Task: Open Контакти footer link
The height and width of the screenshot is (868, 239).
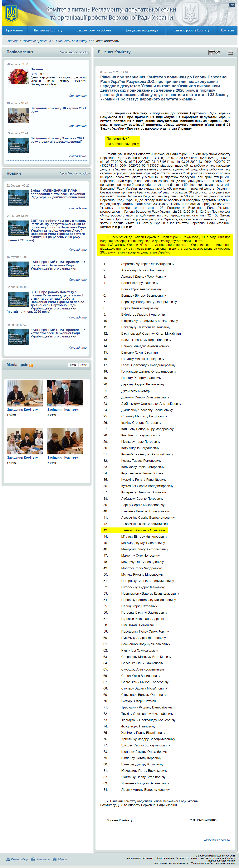Action: [x=43, y=859]
